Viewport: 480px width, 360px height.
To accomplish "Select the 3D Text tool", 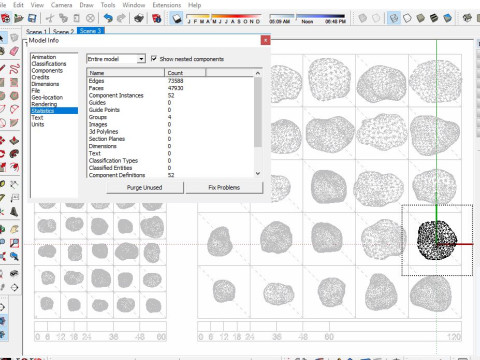I will tap(14, 211).
